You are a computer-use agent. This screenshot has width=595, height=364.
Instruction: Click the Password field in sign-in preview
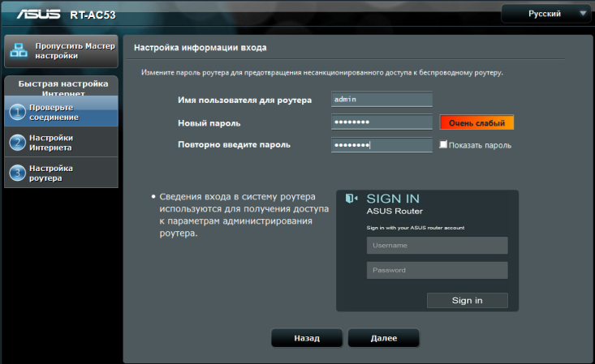pos(438,270)
